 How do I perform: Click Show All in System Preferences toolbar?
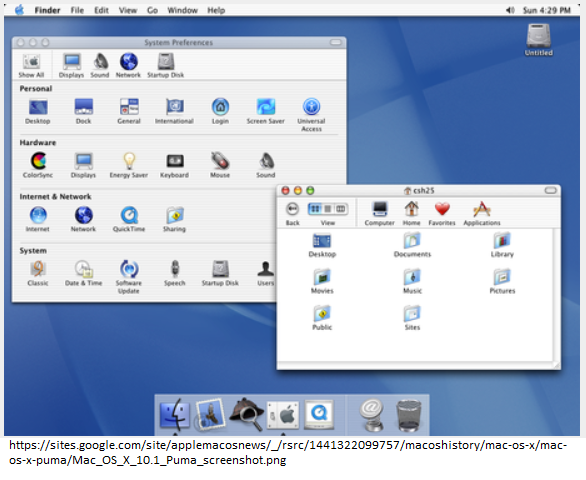tap(31, 66)
